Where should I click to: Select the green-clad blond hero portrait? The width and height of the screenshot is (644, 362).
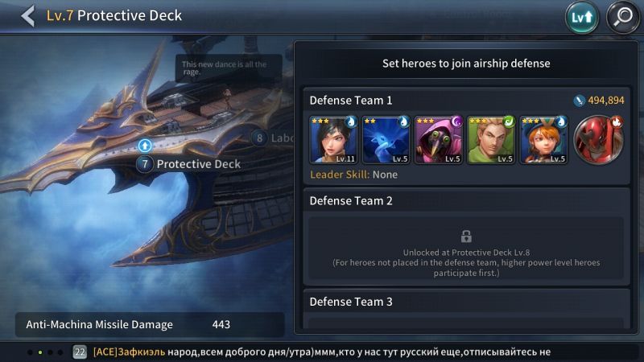[x=491, y=140]
